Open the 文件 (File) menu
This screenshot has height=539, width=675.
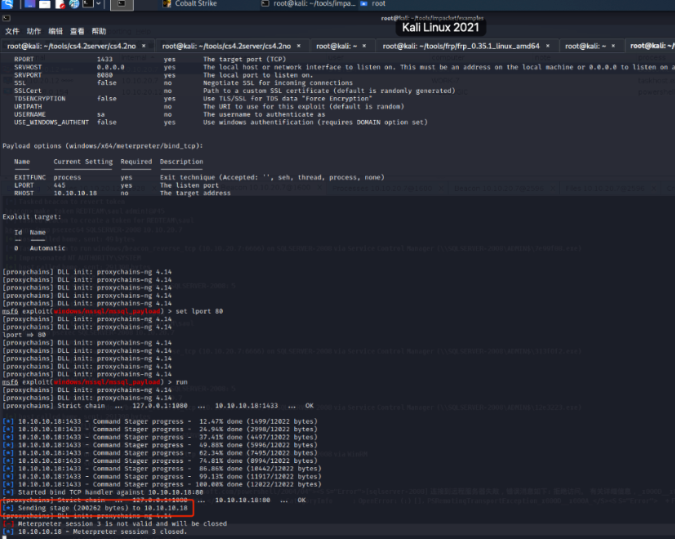tap(12, 31)
